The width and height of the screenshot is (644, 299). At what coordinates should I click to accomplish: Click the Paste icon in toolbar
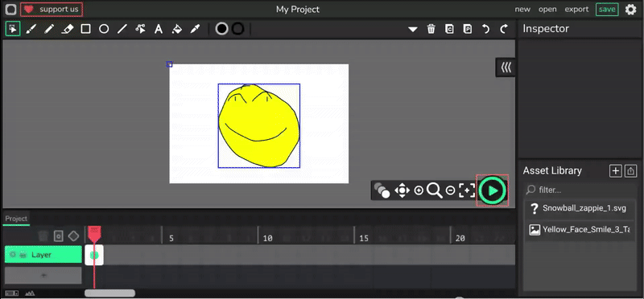(x=468, y=29)
